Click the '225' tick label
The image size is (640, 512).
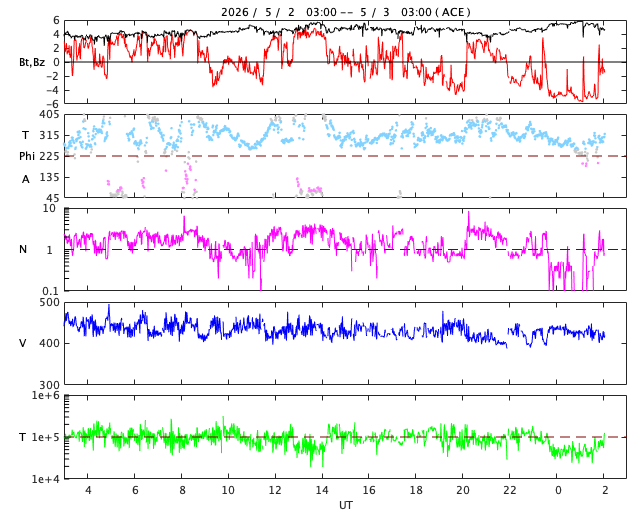(x=49, y=156)
